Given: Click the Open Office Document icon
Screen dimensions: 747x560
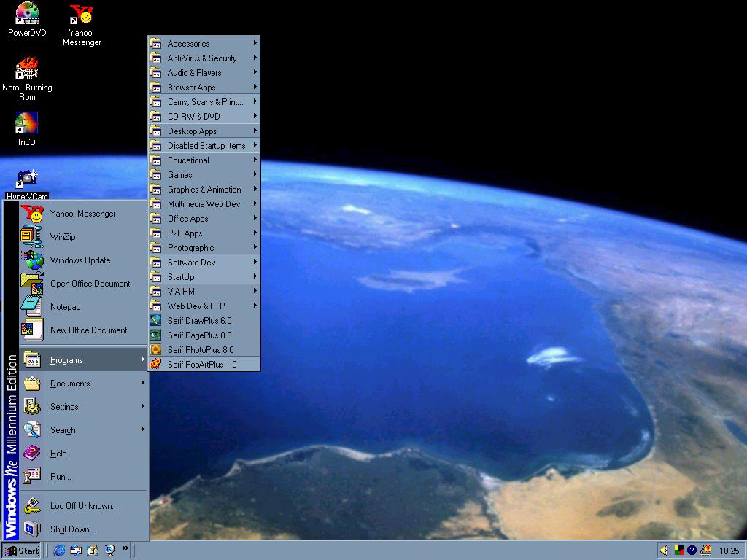Looking at the screenshot, I should pos(32,284).
